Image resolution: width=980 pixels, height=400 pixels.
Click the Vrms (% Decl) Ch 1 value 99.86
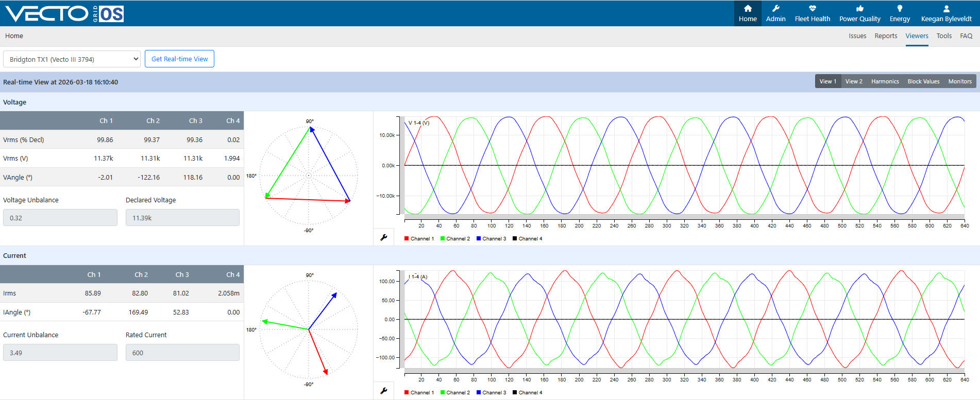point(105,140)
